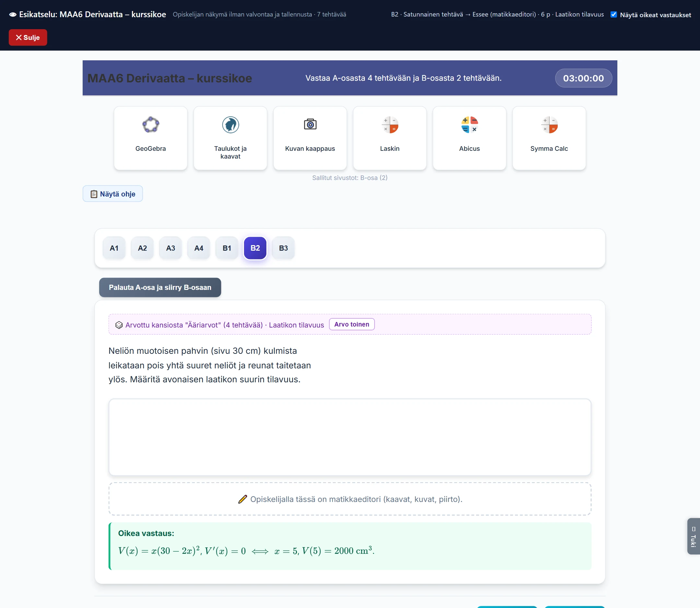Image resolution: width=700 pixels, height=608 pixels.
Task: Show instructions via Näytä ohje
Action: coord(112,194)
